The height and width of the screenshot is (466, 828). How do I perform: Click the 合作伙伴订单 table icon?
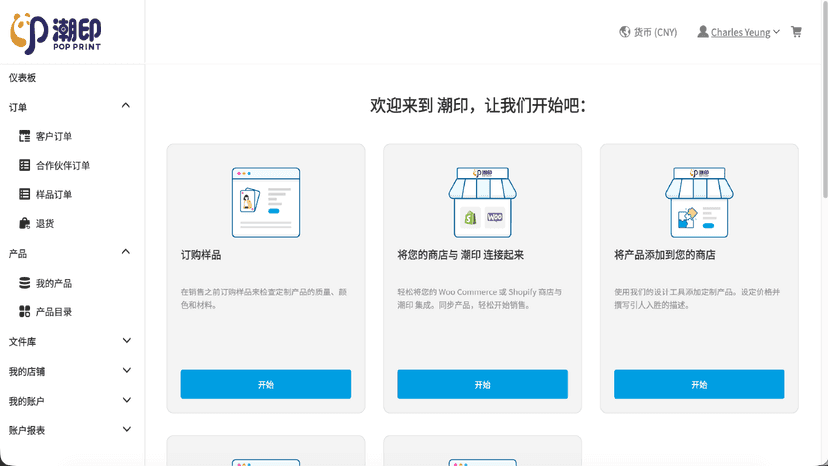pyautogui.click(x=24, y=165)
